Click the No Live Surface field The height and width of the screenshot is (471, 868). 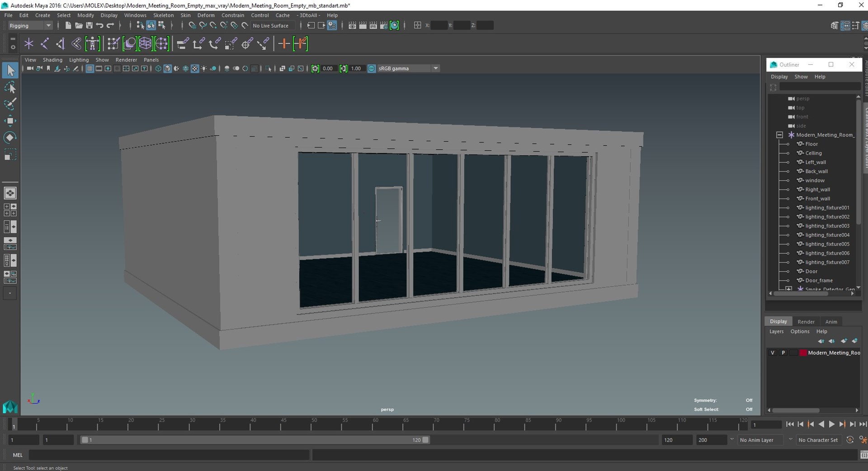[x=273, y=26]
